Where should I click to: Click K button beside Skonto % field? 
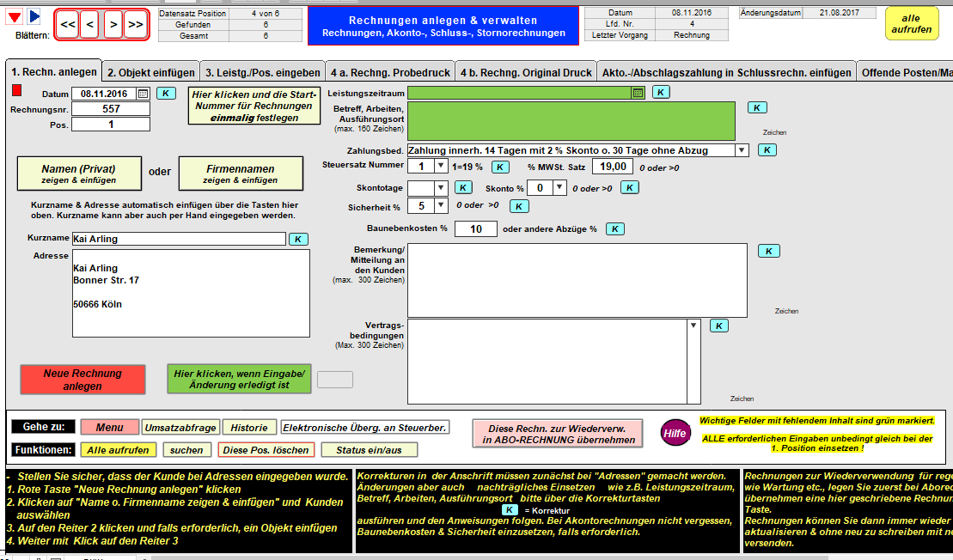pos(630,188)
